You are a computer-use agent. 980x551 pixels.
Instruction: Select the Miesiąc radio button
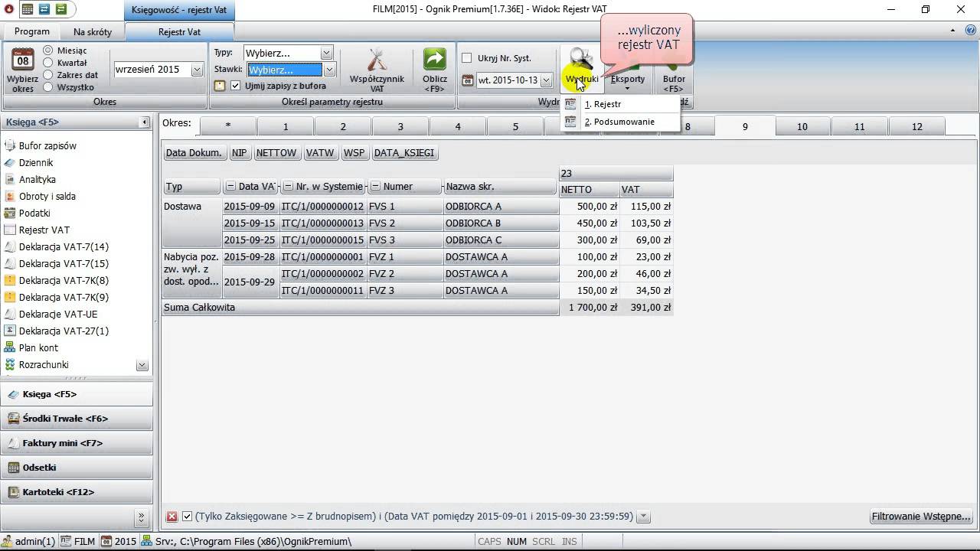pos(48,51)
